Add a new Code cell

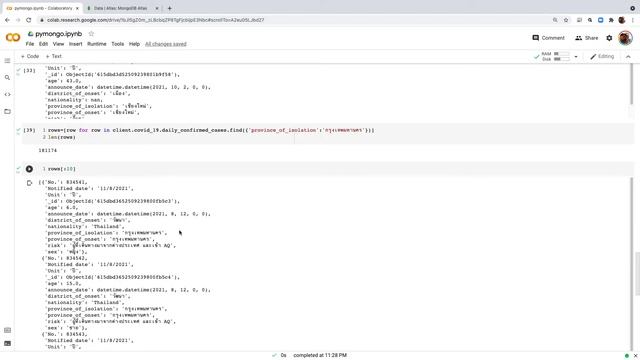(x=30, y=56)
